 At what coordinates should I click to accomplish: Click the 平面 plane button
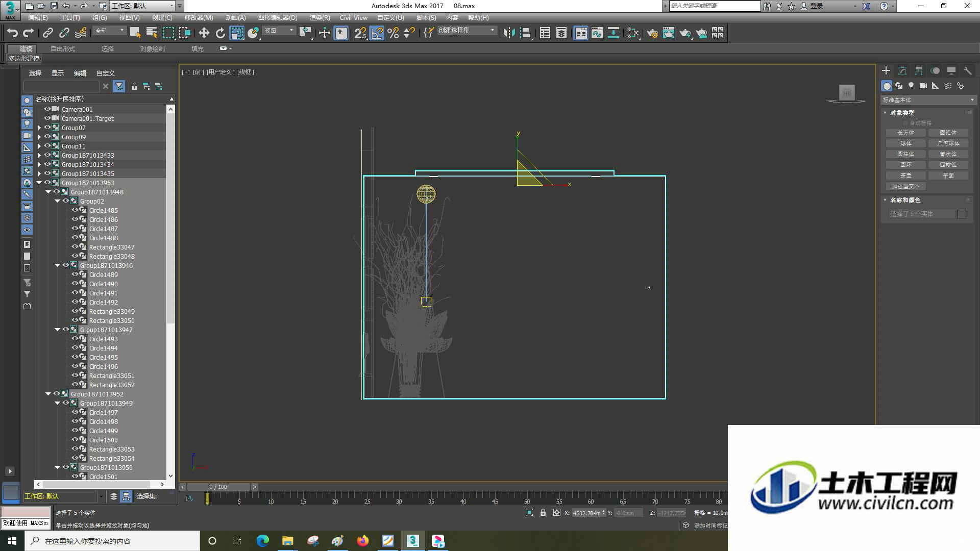coord(948,176)
